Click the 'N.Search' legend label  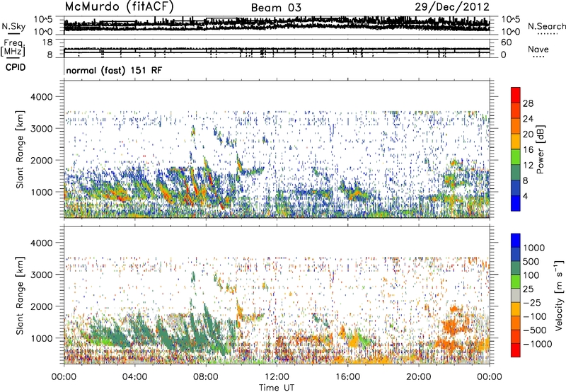click(546, 26)
